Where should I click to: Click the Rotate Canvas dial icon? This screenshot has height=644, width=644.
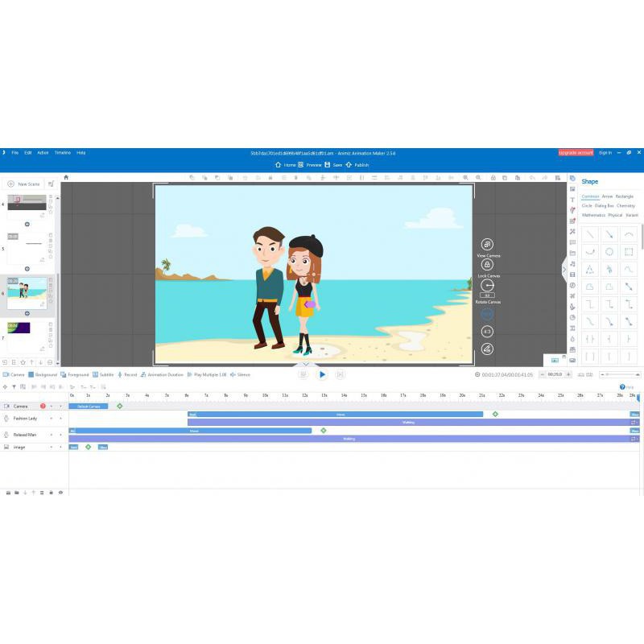pyautogui.click(x=487, y=286)
